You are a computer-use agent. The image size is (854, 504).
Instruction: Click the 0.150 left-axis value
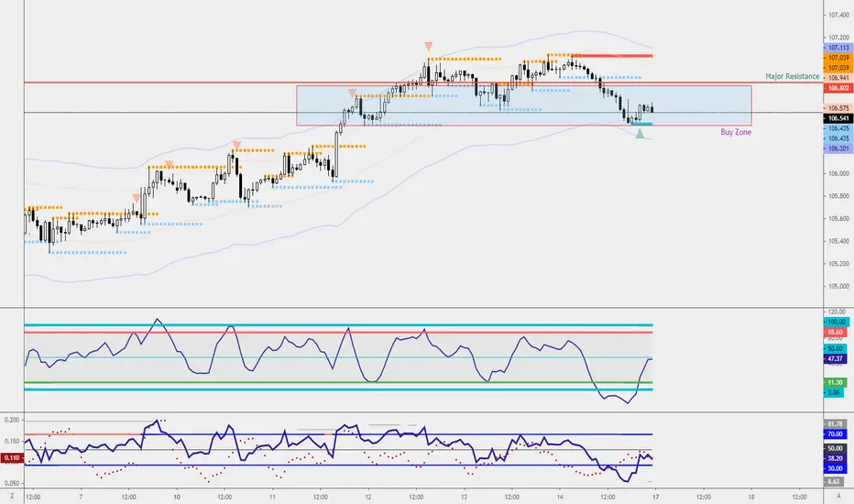(x=11, y=442)
